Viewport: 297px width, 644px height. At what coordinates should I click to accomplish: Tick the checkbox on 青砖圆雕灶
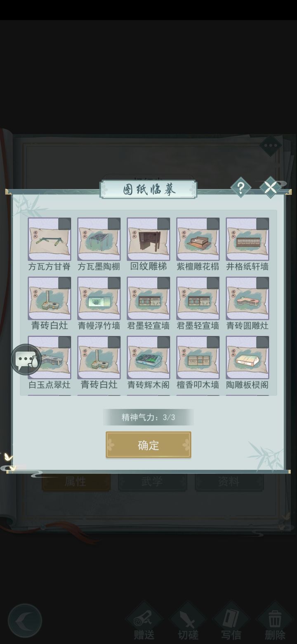tap(262, 283)
